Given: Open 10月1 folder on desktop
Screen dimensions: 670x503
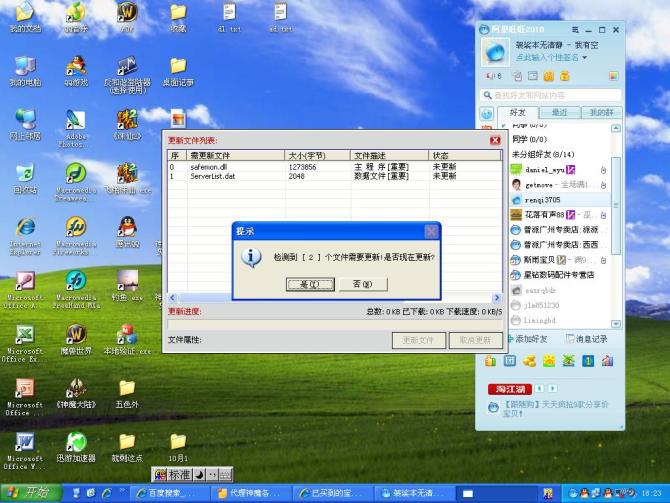Looking at the screenshot, I should tap(178, 447).
